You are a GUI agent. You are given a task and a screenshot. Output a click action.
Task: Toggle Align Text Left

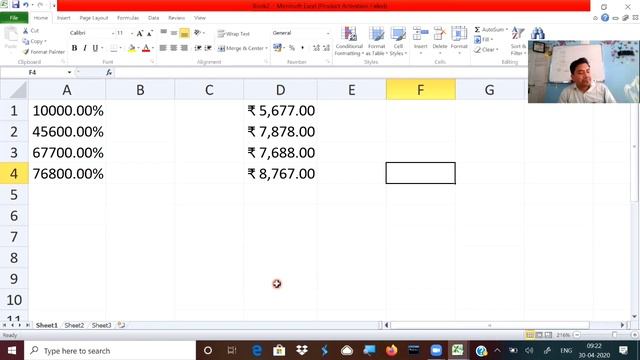point(163,48)
